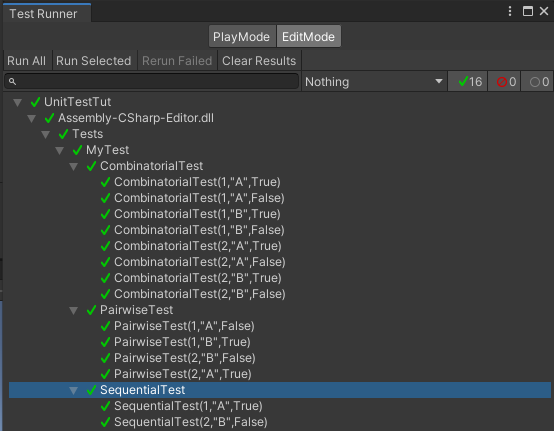Collapse the CombinatorialTest group
Image resolution: width=554 pixels, height=431 pixels.
[x=73, y=166]
